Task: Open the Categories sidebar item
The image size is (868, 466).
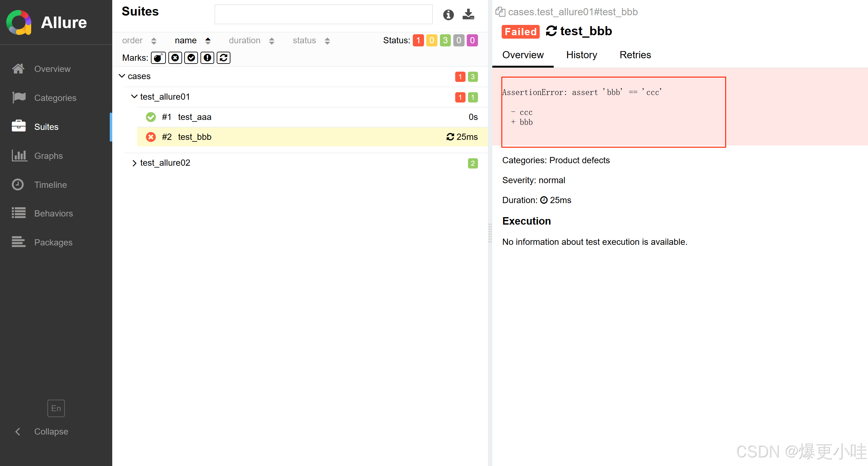Action: (55, 98)
